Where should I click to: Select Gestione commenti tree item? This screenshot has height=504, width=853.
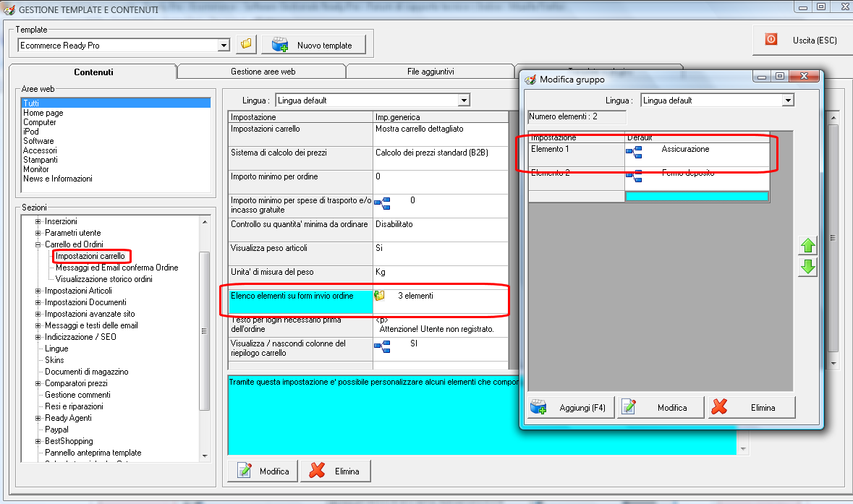point(77,395)
